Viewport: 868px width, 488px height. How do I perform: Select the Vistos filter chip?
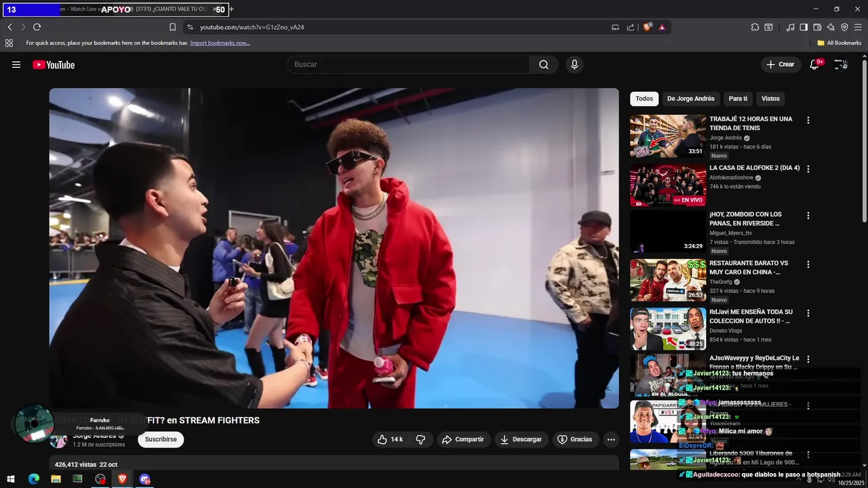coord(770,98)
